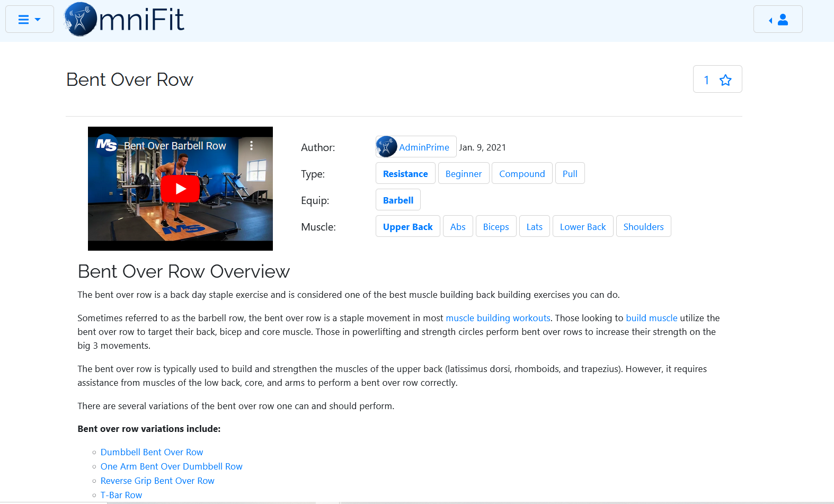Select the Biceps muscle tag
Image resolution: width=834 pixels, height=504 pixels.
496,226
